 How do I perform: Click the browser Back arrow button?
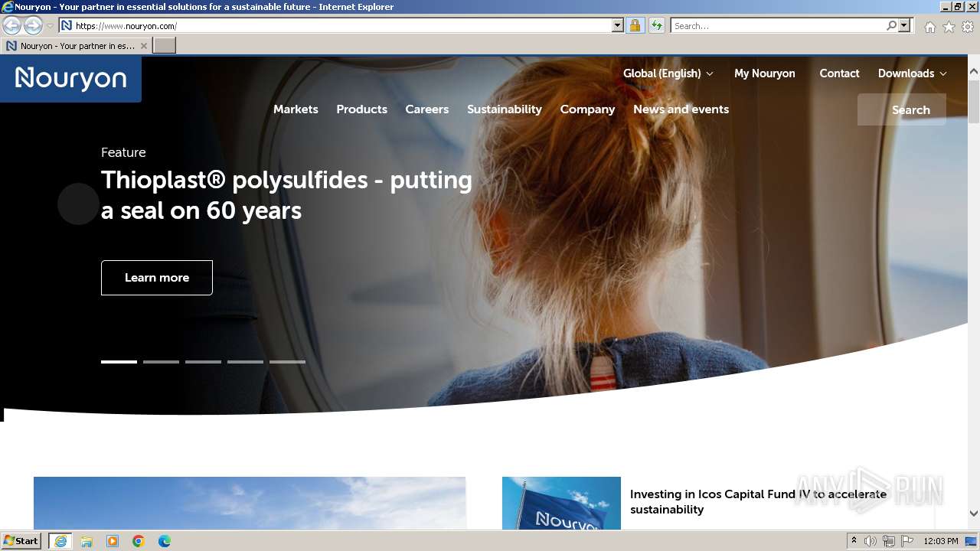11,26
